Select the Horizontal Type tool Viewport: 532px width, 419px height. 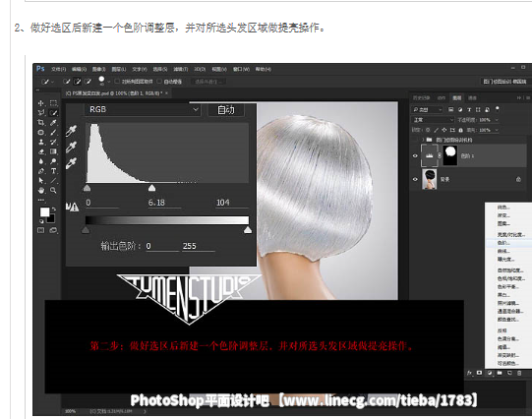(53, 171)
